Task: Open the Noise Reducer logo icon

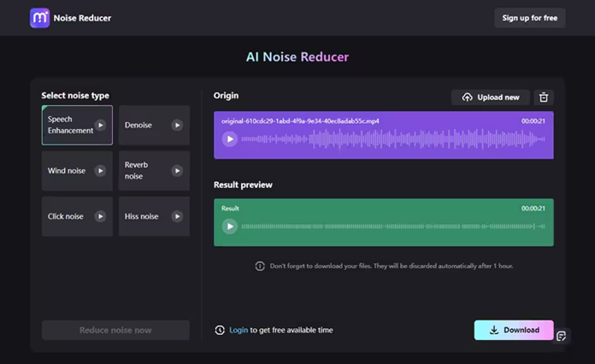Action: (x=39, y=18)
